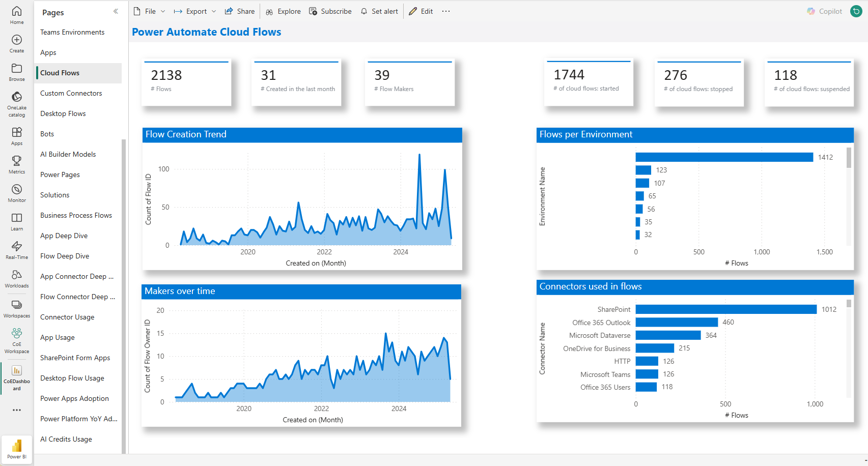Open the Desktop Flow Usage page

point(78,378)
